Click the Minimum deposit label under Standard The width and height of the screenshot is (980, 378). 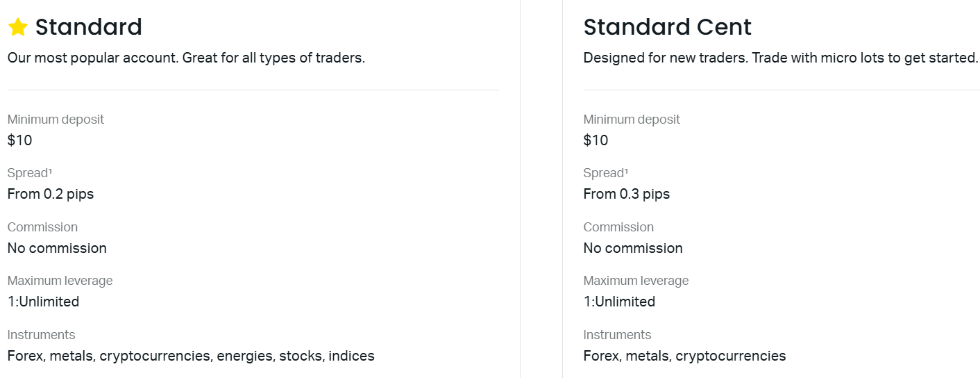[56, 120]
